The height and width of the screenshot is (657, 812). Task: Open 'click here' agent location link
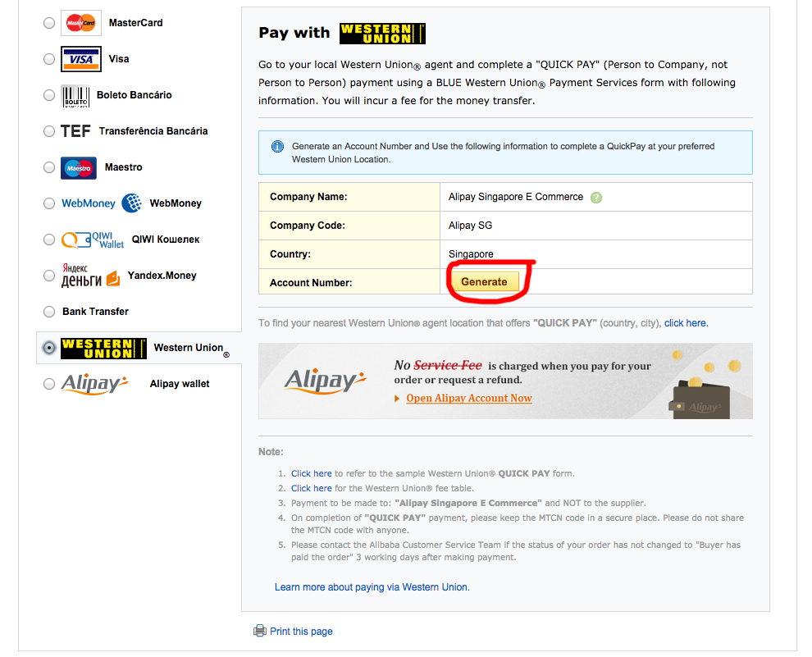[687, 323]
